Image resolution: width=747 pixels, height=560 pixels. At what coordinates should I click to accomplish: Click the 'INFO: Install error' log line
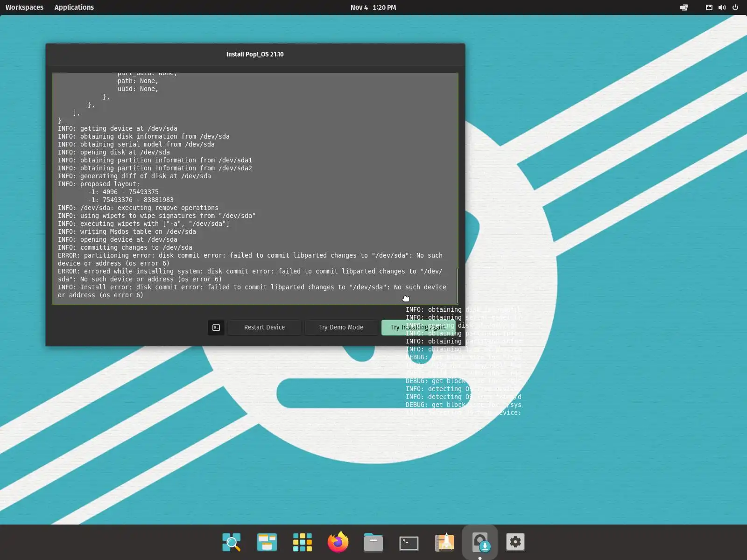click(252, 291)
